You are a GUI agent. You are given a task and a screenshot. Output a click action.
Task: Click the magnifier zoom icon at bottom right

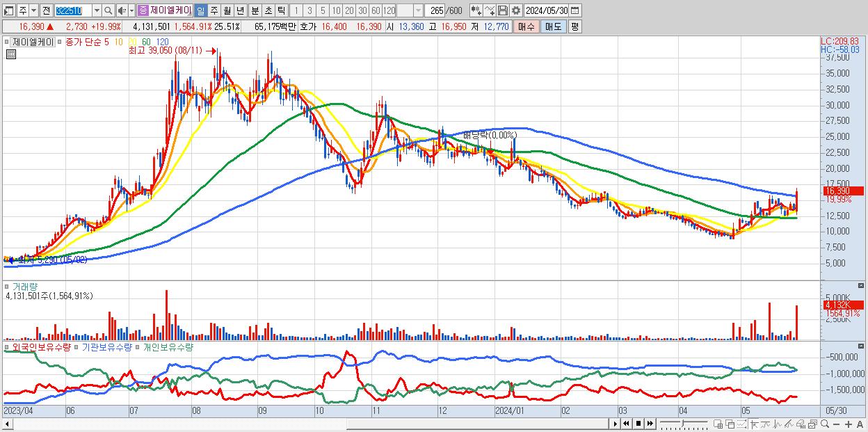[824, 424]
